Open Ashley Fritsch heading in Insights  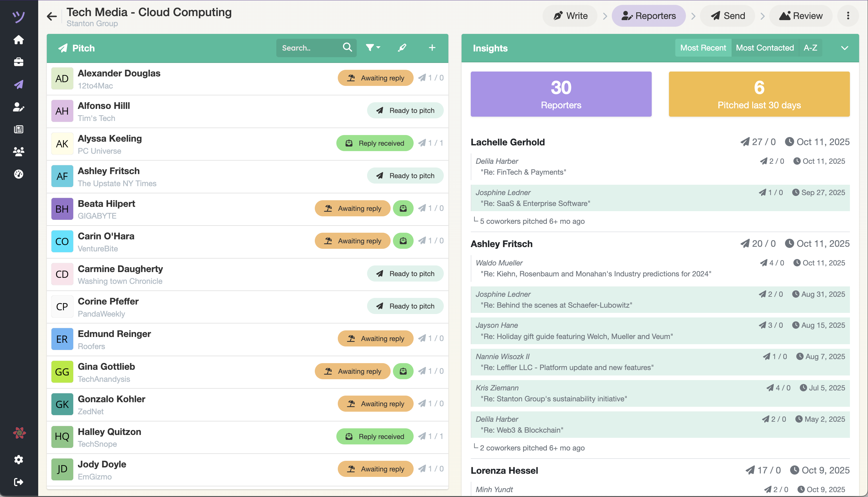tap(501, 244)
